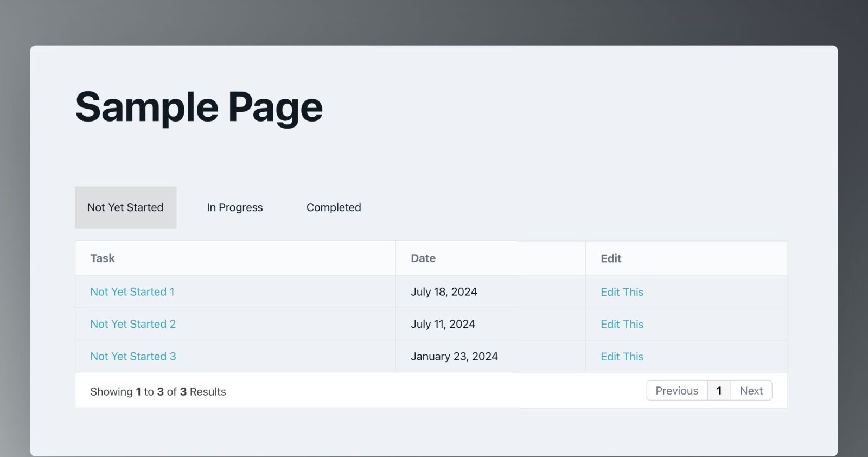The image size is (868, 457).
Task: Click the Not Yet Started 2 task link
Action: pos(133,324)
